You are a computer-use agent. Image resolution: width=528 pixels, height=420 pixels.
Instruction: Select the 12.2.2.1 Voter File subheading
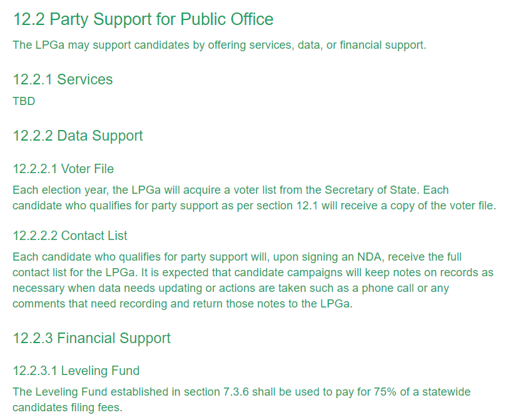click(x=63, y=169)
